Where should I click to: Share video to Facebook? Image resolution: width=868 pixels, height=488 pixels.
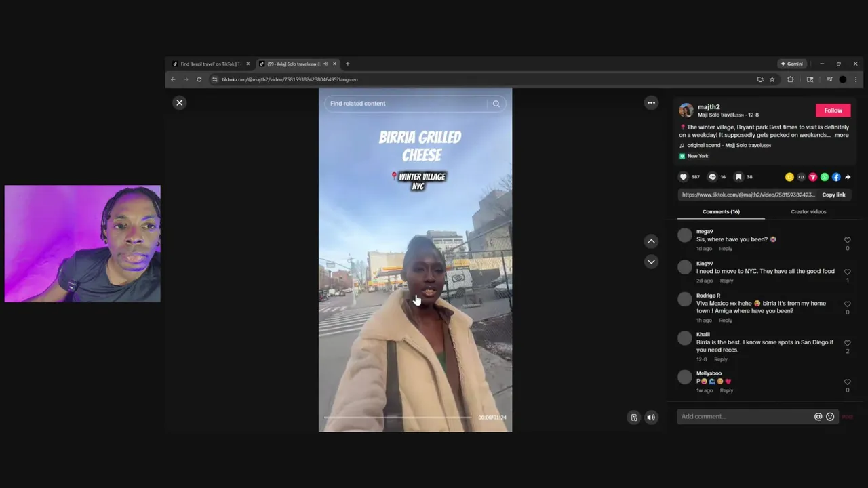(836, 177)
